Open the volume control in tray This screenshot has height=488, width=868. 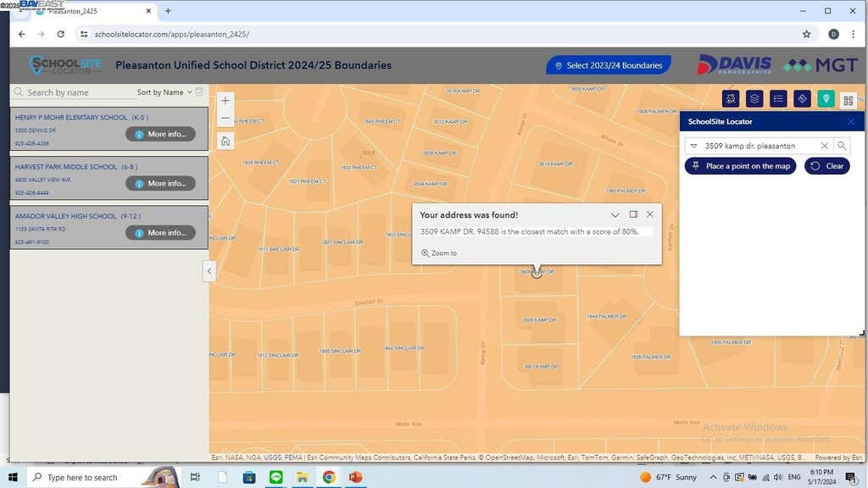pos(778,477)
